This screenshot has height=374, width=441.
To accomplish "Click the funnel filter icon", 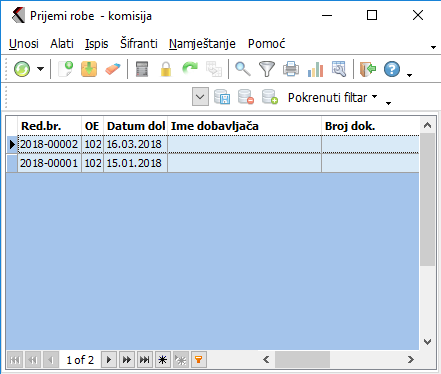I will click(x=267, y=69).
